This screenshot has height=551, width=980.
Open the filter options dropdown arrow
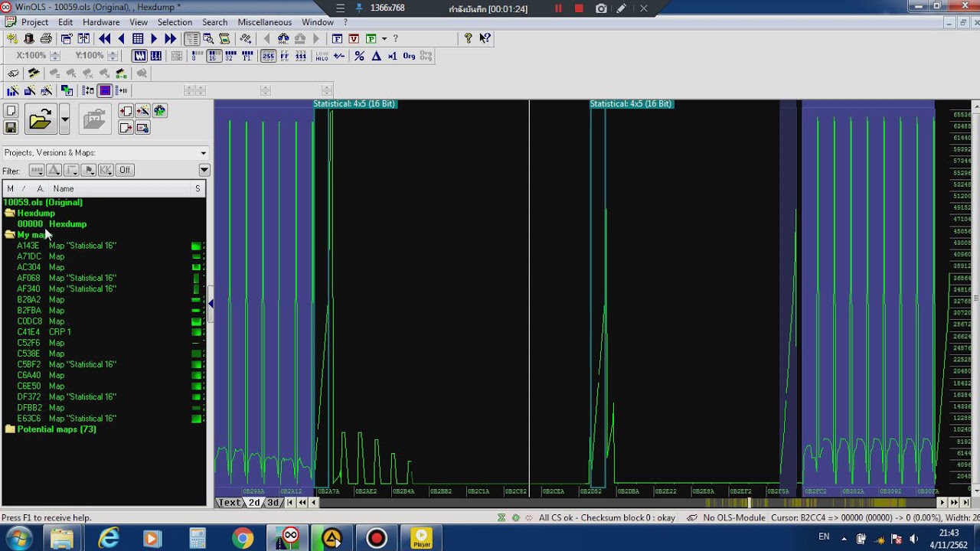(204, 170)
